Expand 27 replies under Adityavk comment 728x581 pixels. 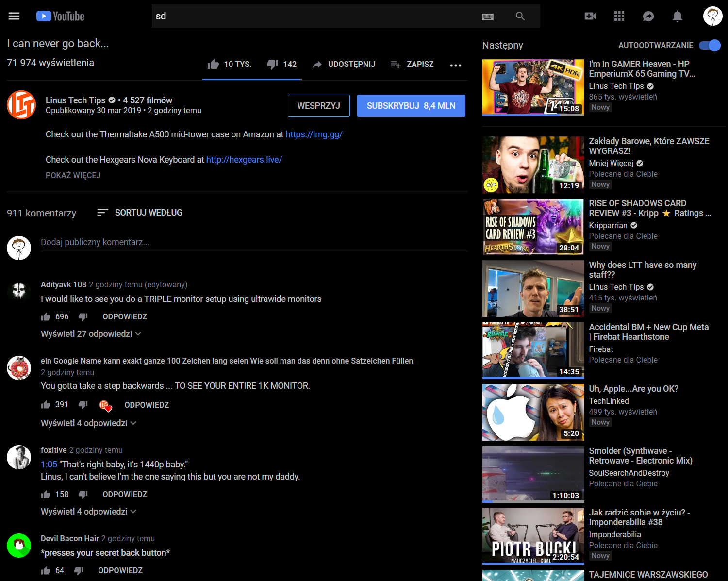click(x=91, y=334)
